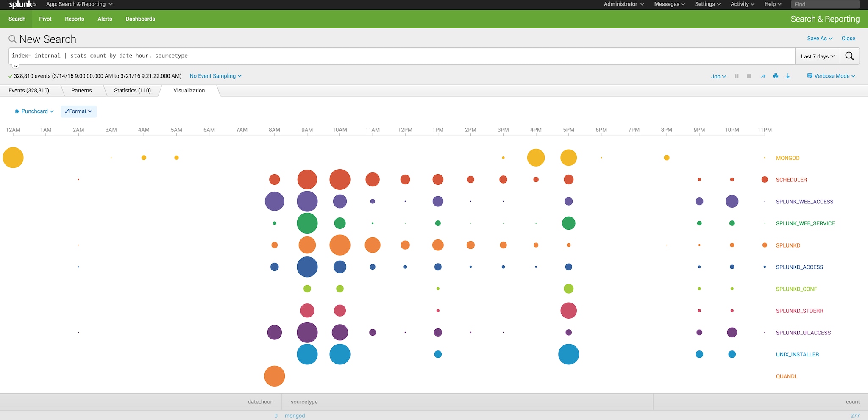
Task: Open the Help menu
Action: pos(773,4)
